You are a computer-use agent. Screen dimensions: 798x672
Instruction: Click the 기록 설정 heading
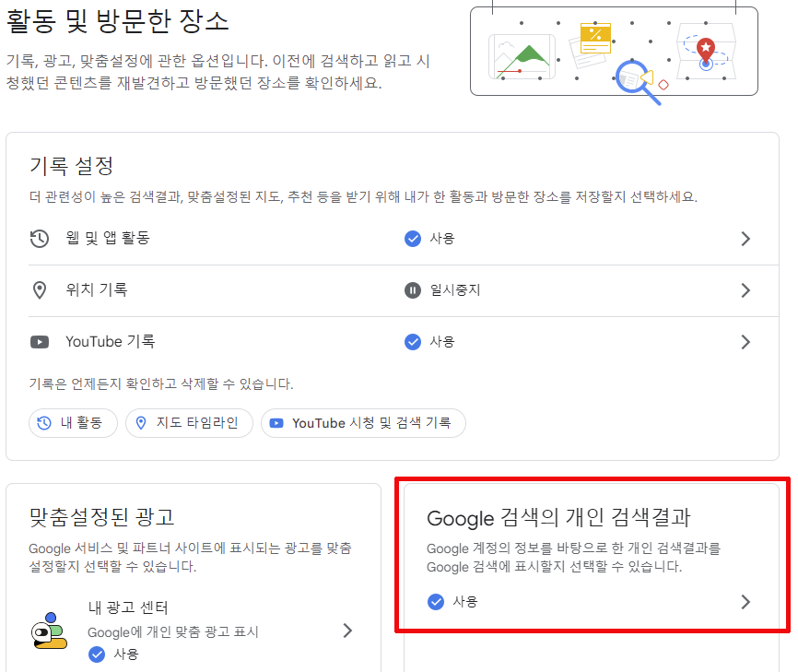[x=71, y=165]
